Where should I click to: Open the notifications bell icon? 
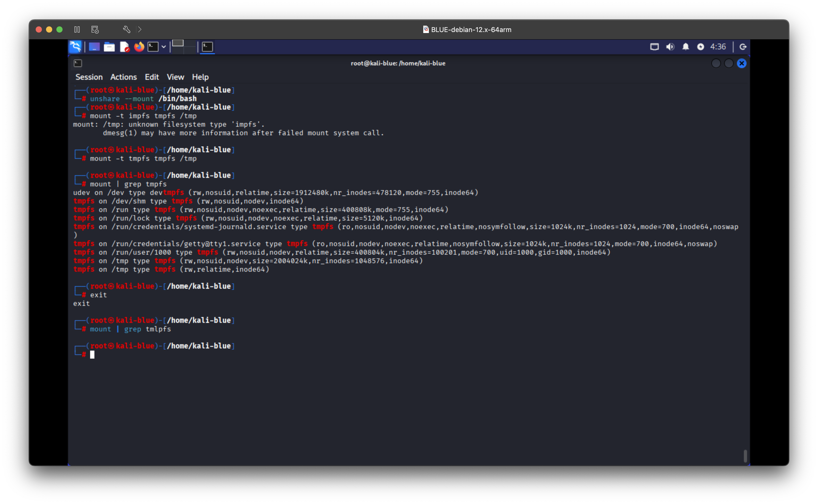point(685,47)
